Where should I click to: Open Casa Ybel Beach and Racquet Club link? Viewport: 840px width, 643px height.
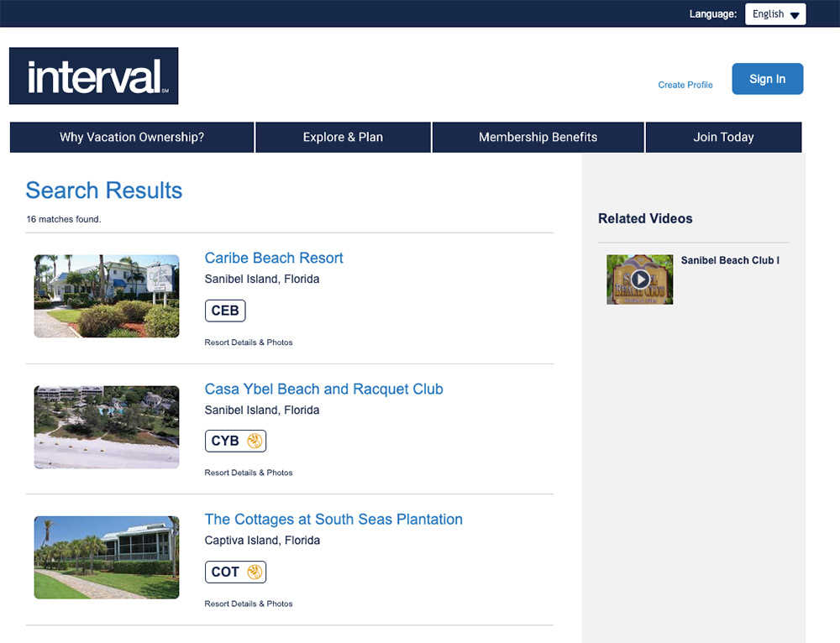point(323,389)
